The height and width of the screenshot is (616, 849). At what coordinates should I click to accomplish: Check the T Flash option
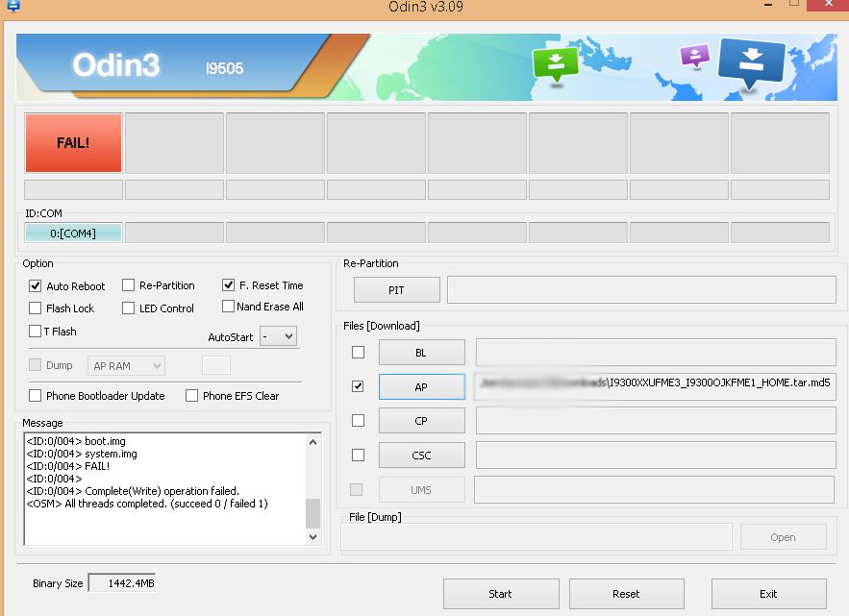36,331
